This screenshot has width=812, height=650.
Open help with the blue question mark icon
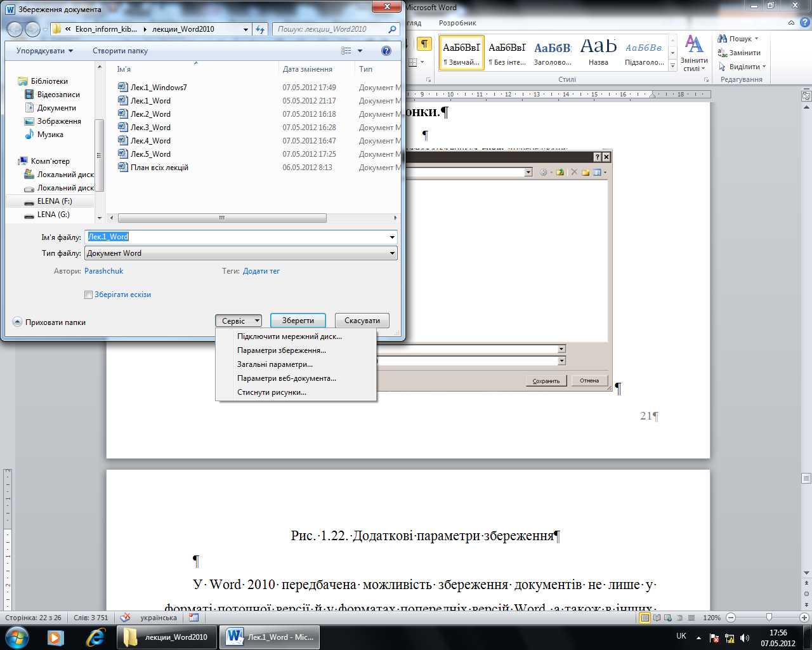[x=386, y=51]
